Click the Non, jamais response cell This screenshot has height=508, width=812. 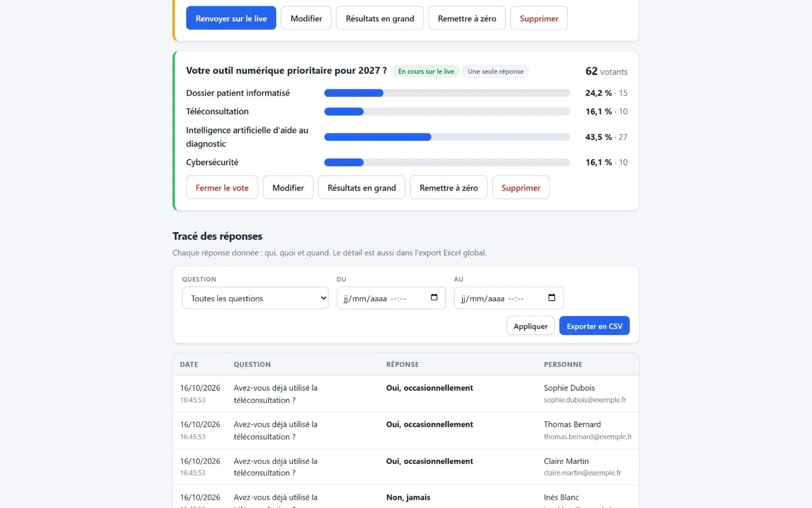click(408, 498)
